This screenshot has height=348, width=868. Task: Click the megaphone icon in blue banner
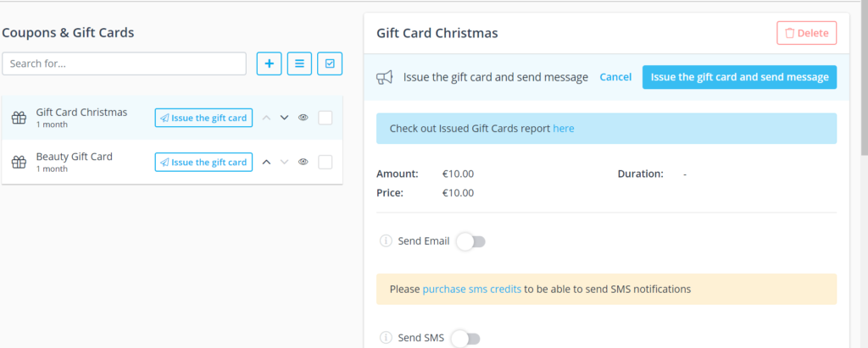point(385,77)
